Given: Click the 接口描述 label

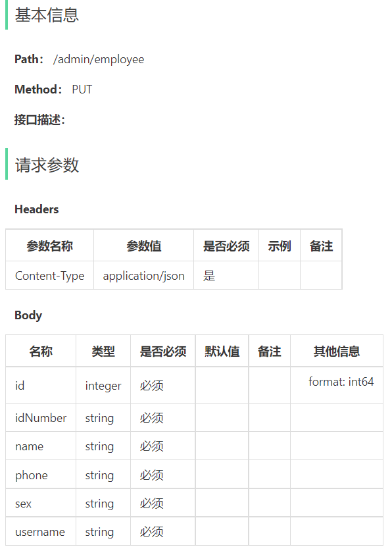Looking at the screenshot, I should click(39, 120).
